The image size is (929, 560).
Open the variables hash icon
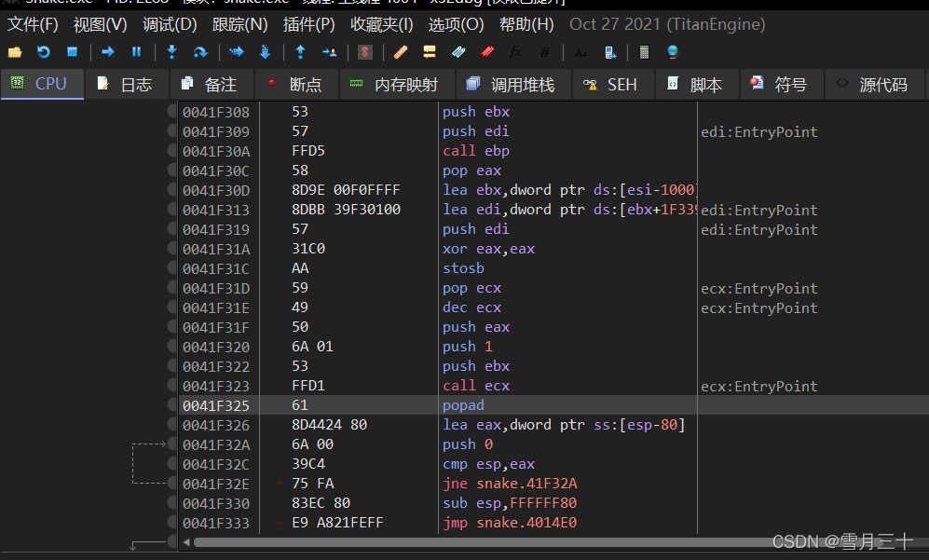(545, 52)
